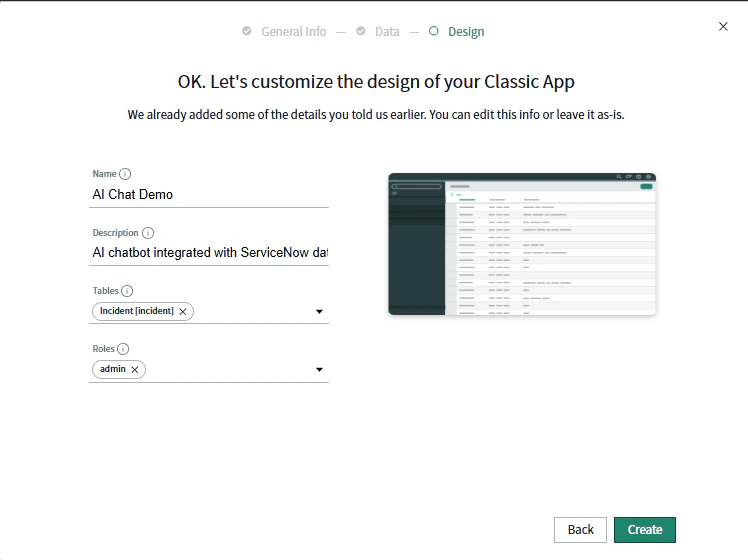
Task: Expand the Roles dropdown arrow
Action: click(x=320, y=370)
